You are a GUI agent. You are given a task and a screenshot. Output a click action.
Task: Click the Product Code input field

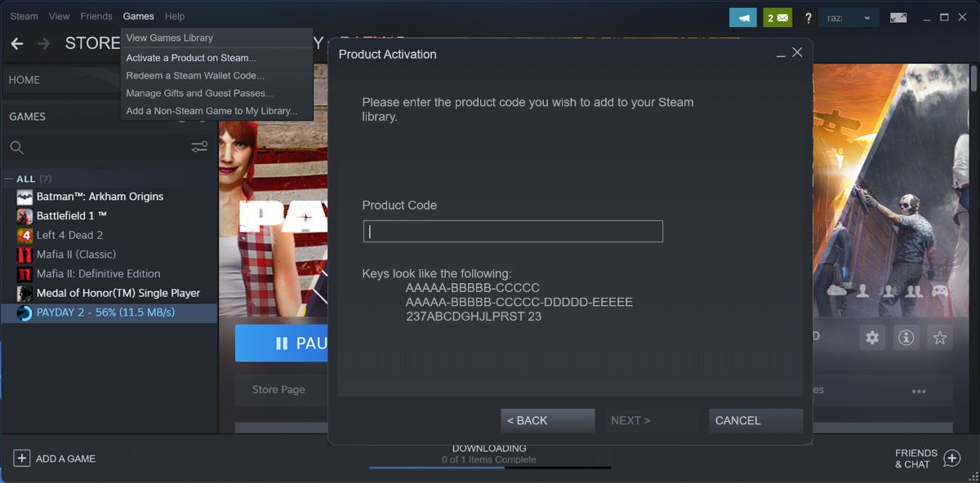click(x=513, y=231)
